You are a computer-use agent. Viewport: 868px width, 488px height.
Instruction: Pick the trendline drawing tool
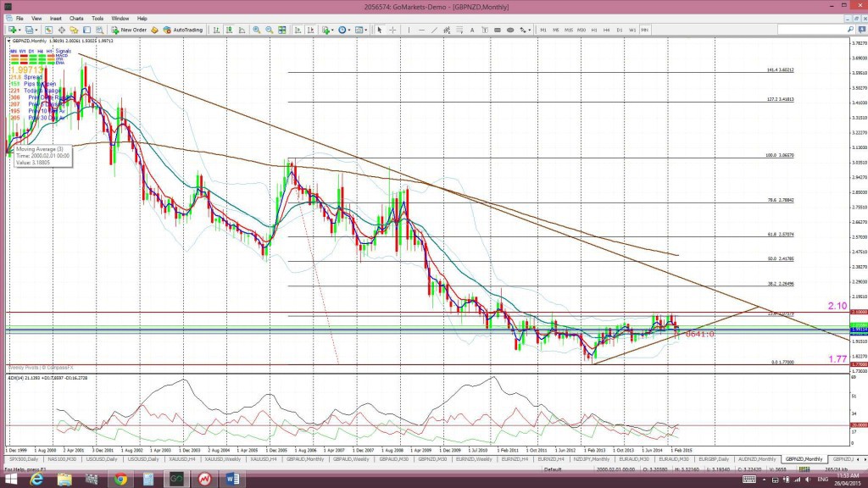434,30
